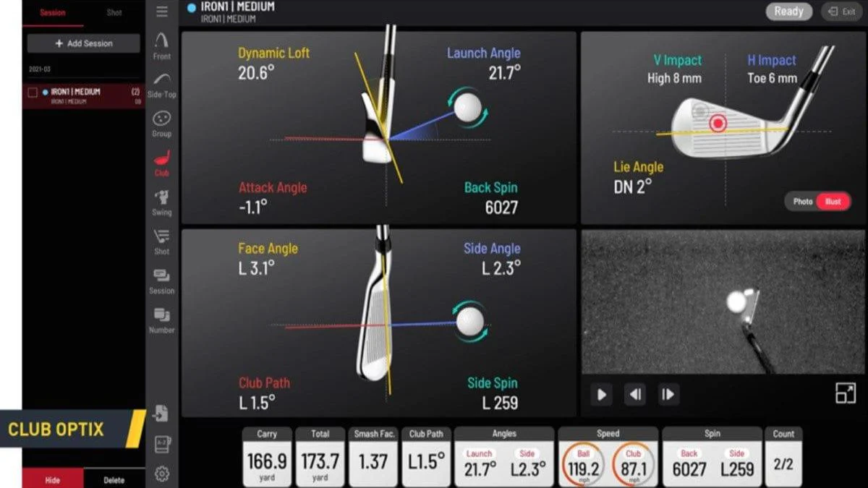The height and width of the screenshot is (488, 868).
Task: Click the Count 2/2 tile
Action: (783, 455)
